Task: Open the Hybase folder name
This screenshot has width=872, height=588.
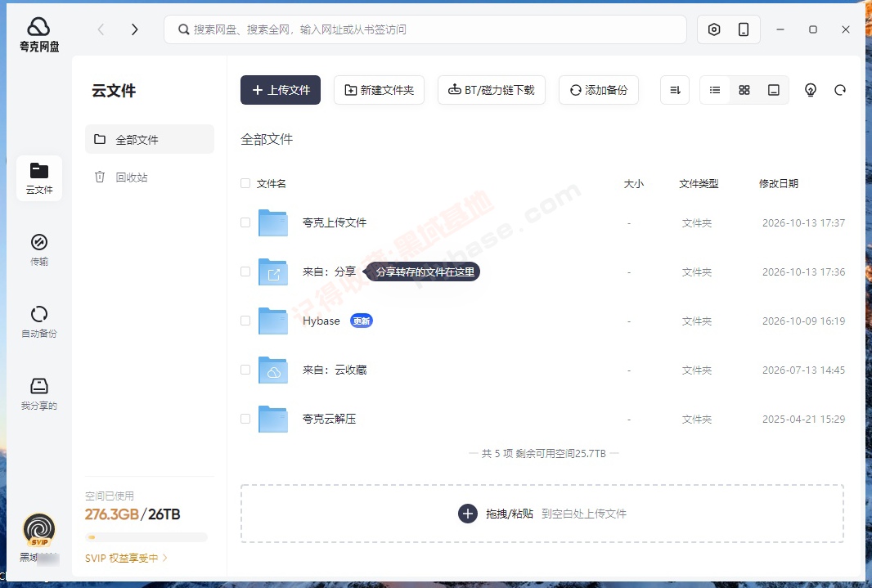Action: [x=321, y=321]
